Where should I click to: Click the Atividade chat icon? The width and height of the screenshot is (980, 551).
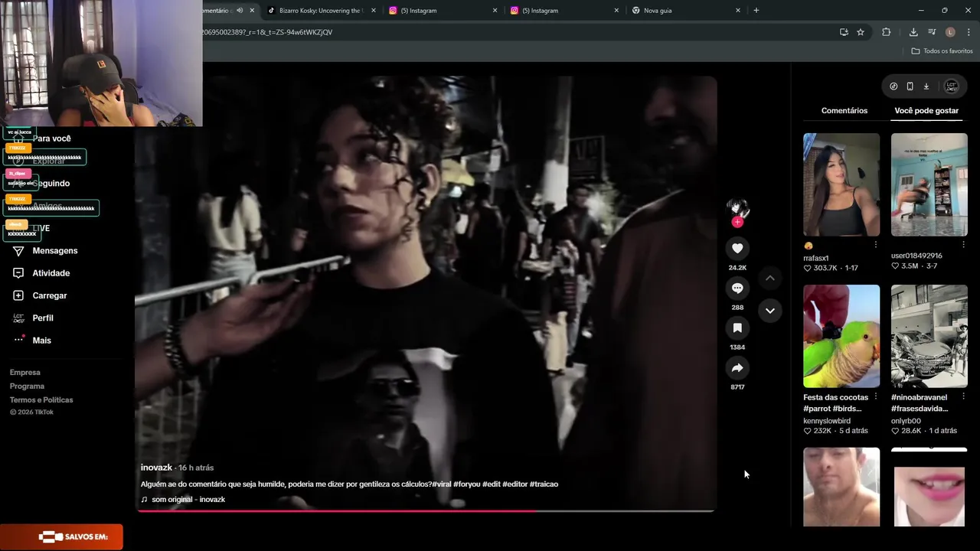(18, 273)
